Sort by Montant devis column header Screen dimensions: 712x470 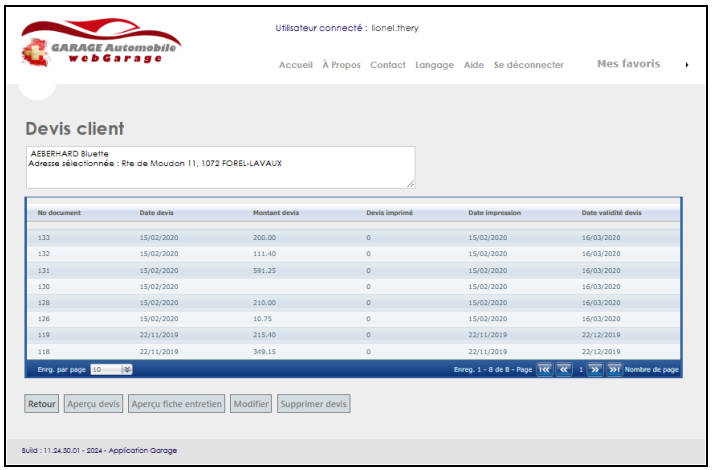[x=276, y=213]
